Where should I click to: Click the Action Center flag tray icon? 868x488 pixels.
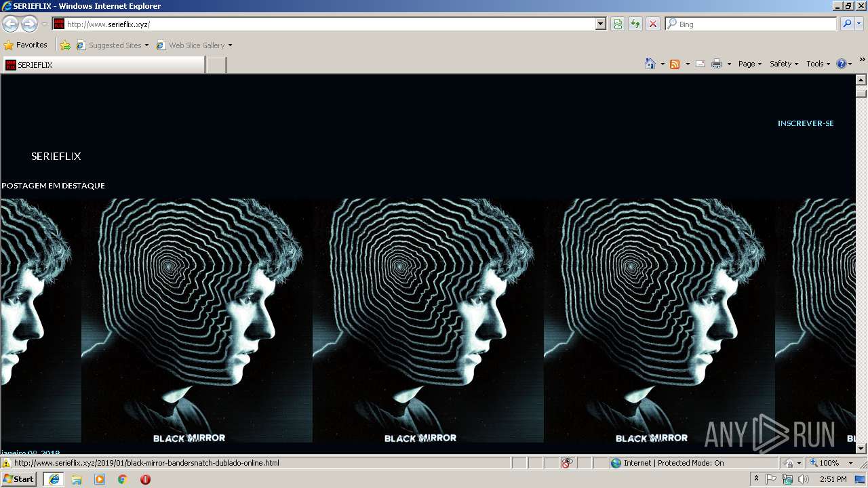[x=772, y=479]
